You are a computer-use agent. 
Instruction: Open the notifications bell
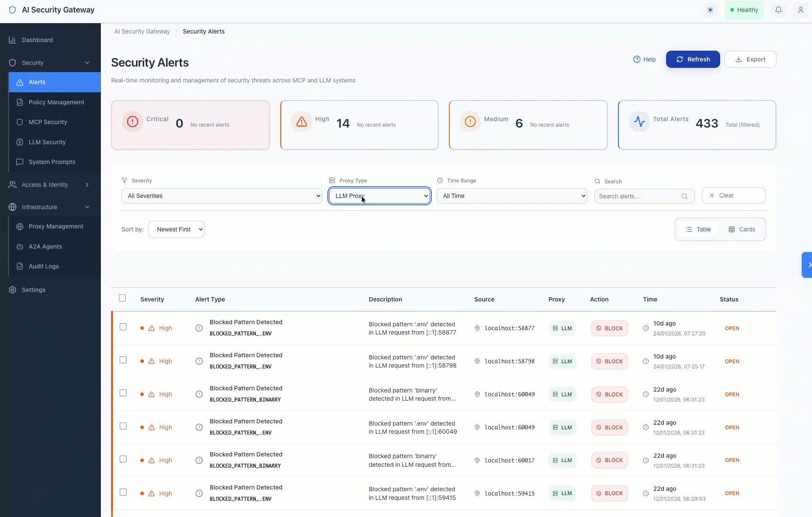click(x=779, y=10)
